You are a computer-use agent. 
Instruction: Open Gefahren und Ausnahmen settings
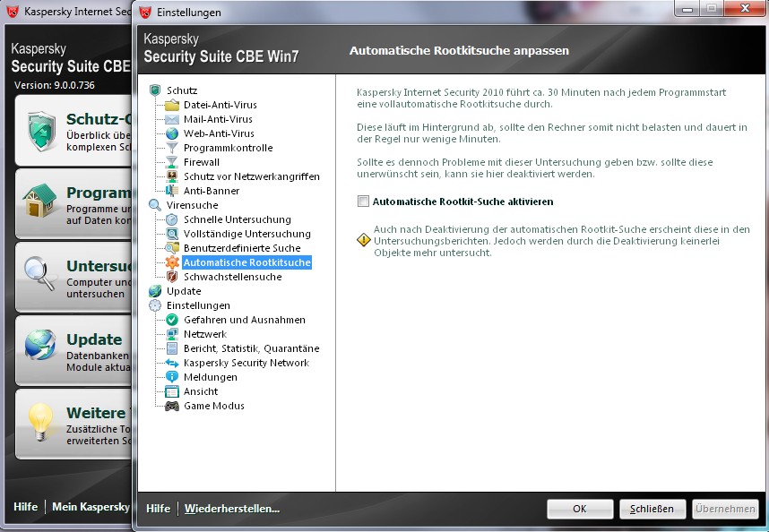pos(245,320)
